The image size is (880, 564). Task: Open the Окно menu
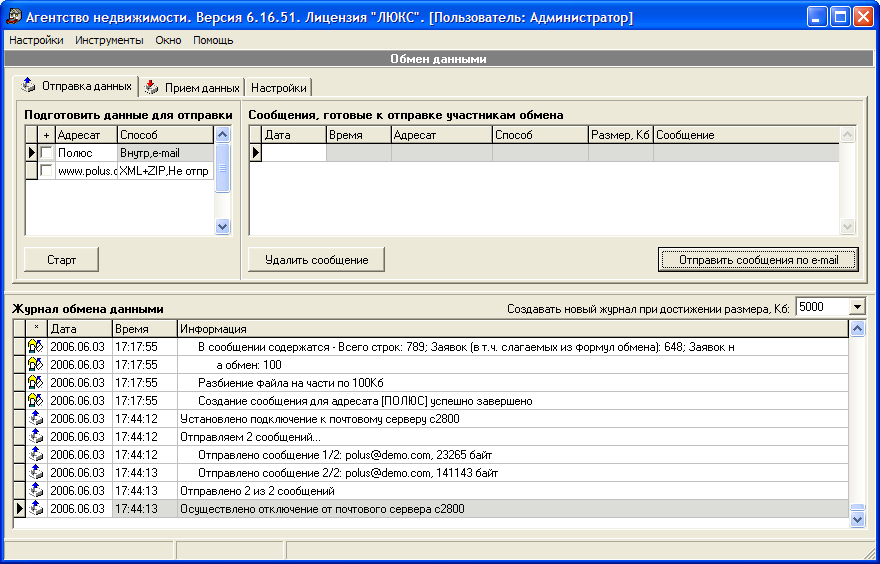pos(168,40)
